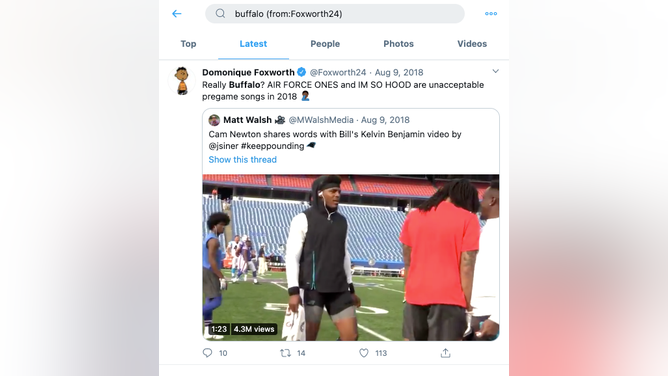The height and width of the screenshot is (376, 668).
Task: Click the magnifying glass search icon
Action: [x=220, y=14]
